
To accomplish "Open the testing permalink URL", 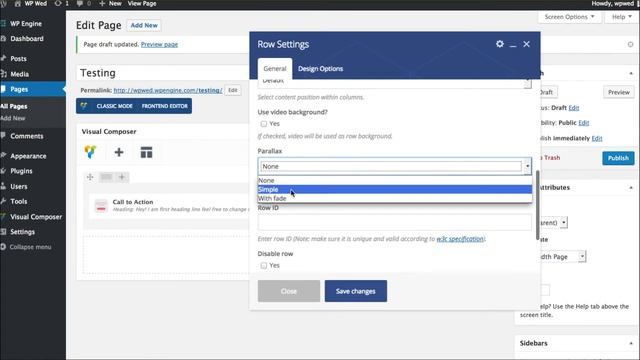I will pos(168,90).
